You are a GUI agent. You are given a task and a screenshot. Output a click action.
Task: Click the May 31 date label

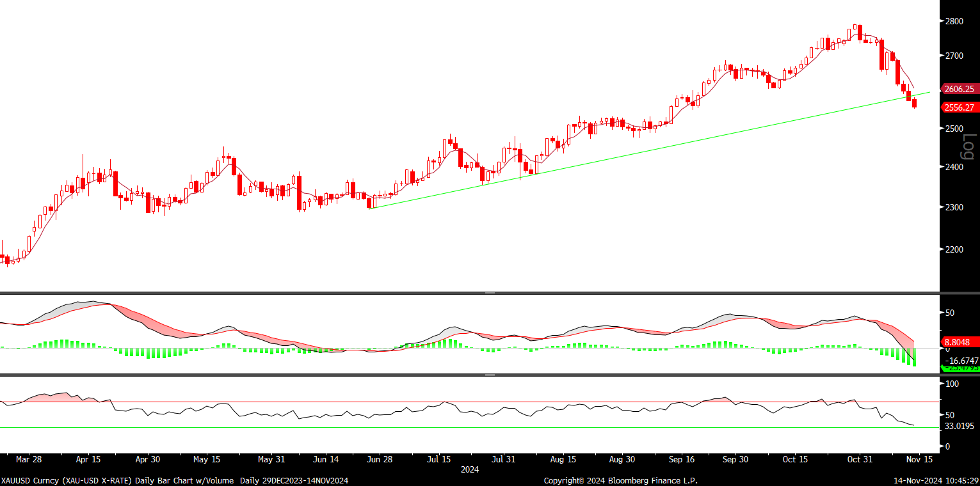[x=271, y=460]
